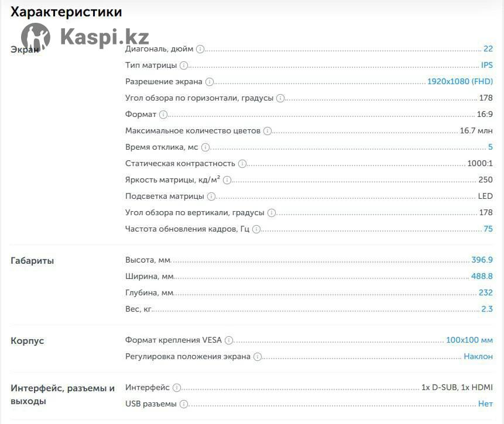Select the 22 diagonal value link
The height and width of the screenshot is (424, 504).
pos(488,49)
